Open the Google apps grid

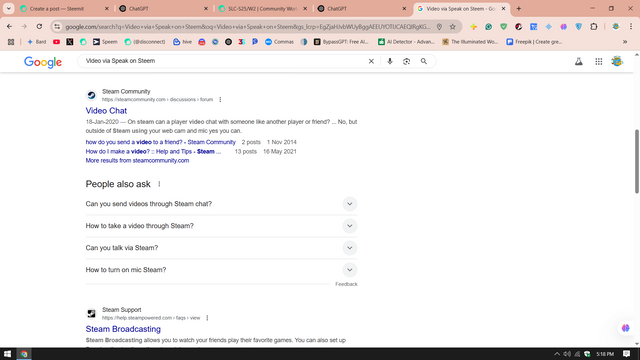(598, 62)
